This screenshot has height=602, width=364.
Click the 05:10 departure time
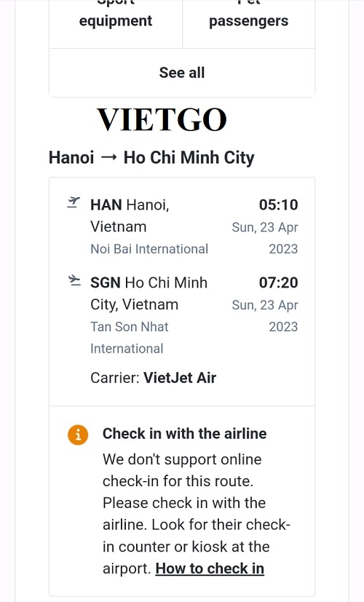278,205
